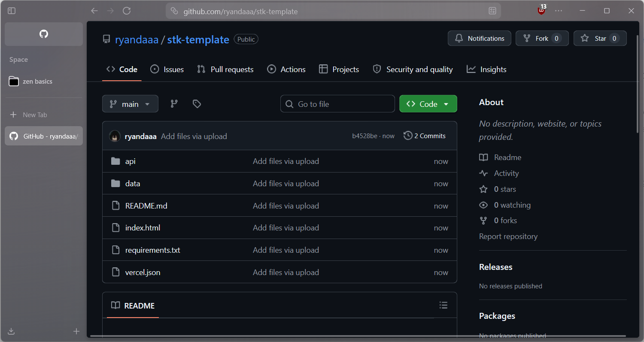Star the repository with the Star button
Viewport: 644px width, 342px height.
[x=600, y=38]
